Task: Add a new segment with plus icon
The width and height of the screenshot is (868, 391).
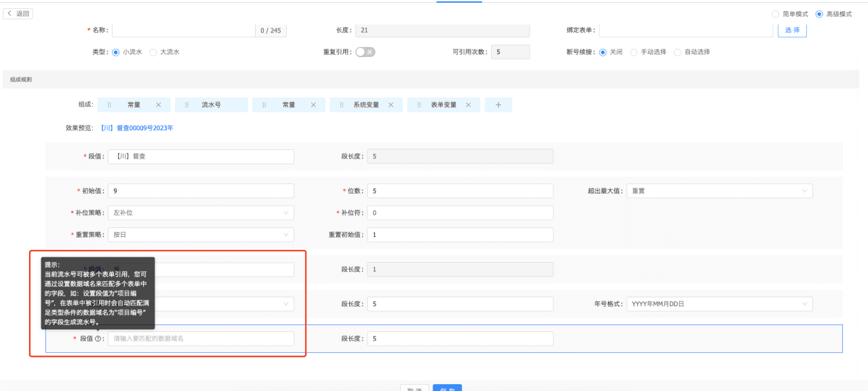Action: point(498,105)
